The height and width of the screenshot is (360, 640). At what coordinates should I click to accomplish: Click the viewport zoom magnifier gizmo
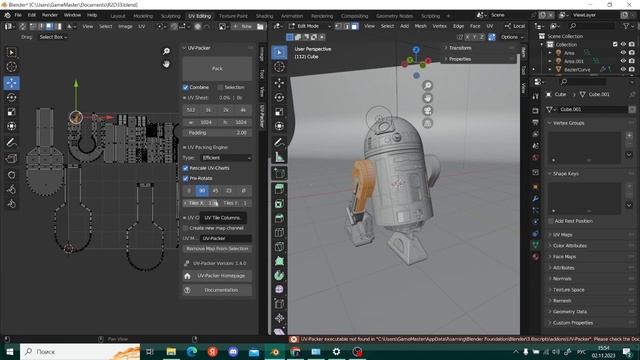click(x=427, y=85)
